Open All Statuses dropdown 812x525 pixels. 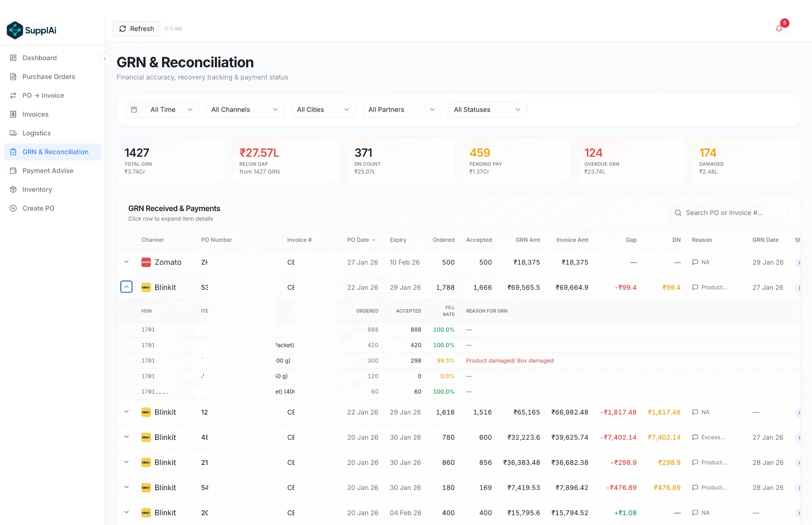(487, 110)
